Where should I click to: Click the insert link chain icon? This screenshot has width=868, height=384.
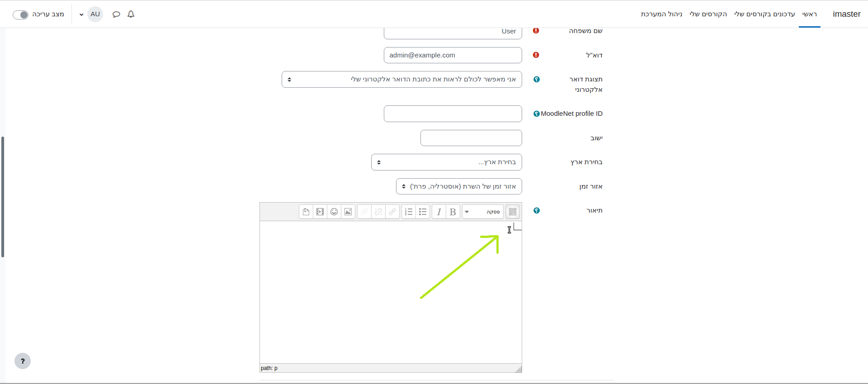(x=392, y=212)
